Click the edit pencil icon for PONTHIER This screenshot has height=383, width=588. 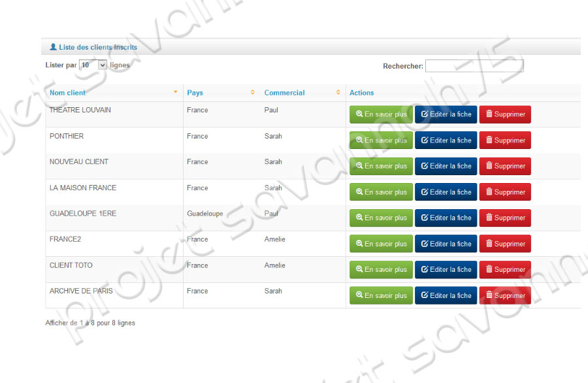click(425, 141)
